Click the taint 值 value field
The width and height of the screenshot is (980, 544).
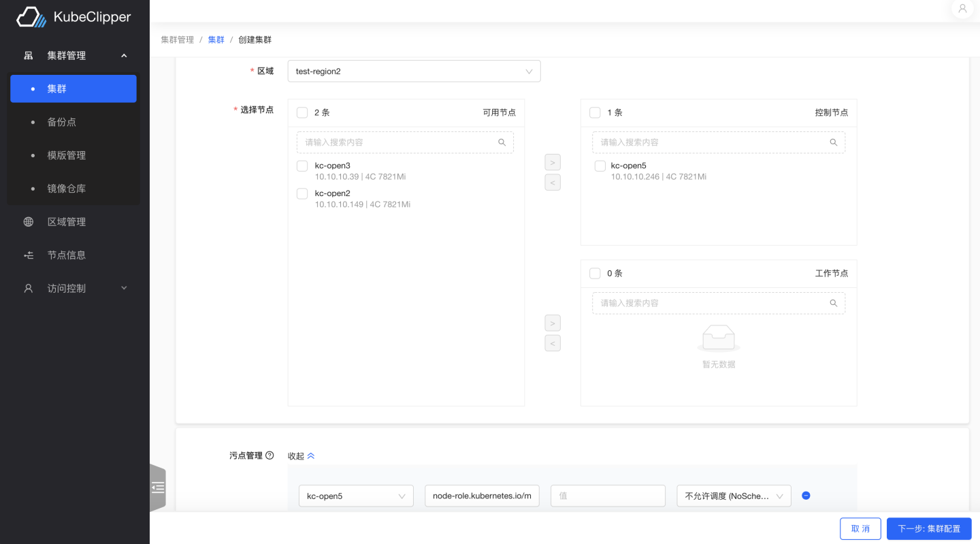click(608, 496)
